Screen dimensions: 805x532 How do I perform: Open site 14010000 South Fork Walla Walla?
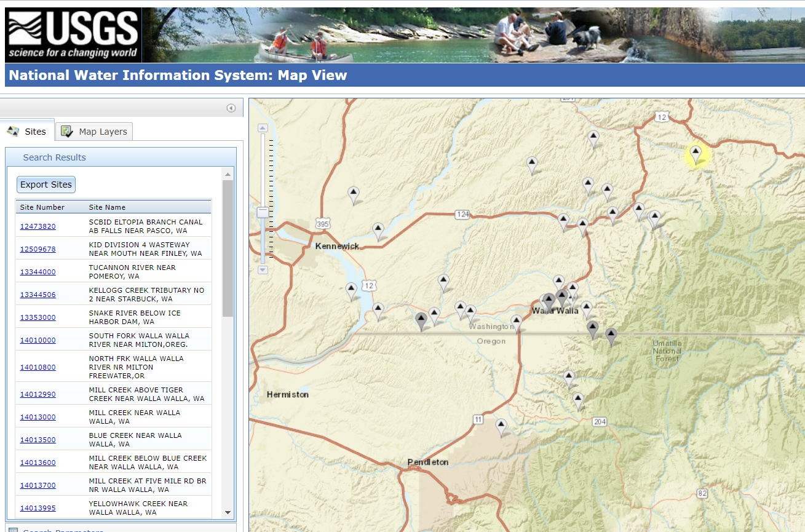[x=38, y=340]
